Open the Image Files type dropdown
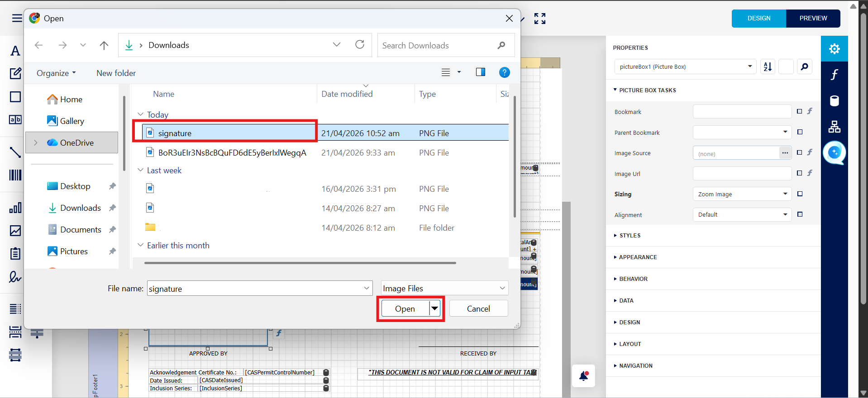The width and height of the screenshot is (868, 398). 444,288
